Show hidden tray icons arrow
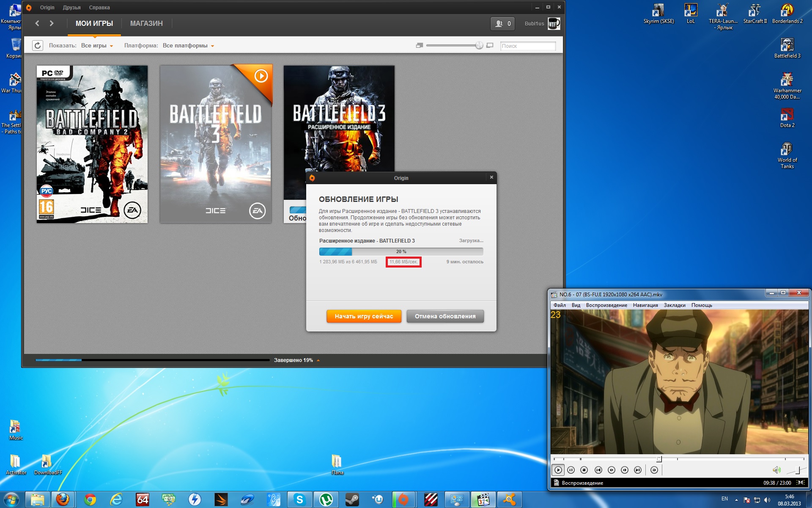 pyautogui.click(x=736, y=500)
